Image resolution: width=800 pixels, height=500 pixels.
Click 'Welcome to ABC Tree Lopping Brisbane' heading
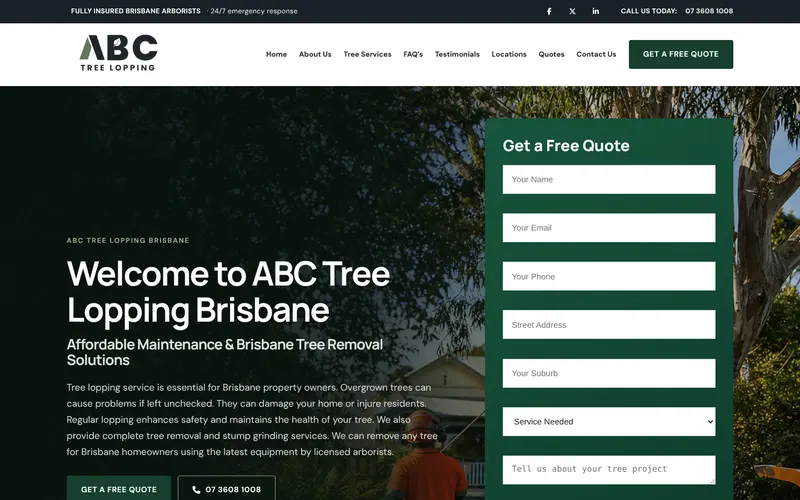coord(228,292)
